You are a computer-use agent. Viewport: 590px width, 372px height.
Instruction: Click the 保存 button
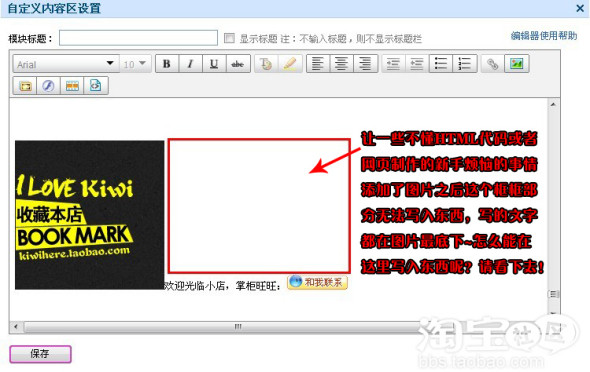(x=40, y=354)
